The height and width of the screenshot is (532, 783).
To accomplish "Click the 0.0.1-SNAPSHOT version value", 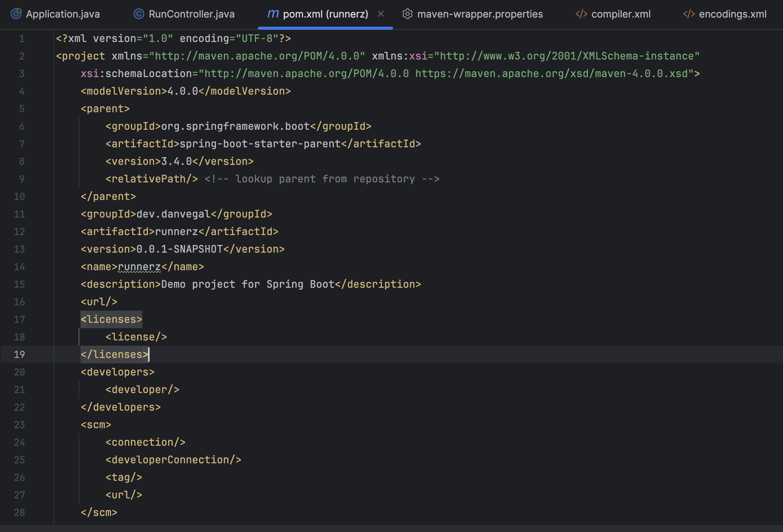I will 179,249.
